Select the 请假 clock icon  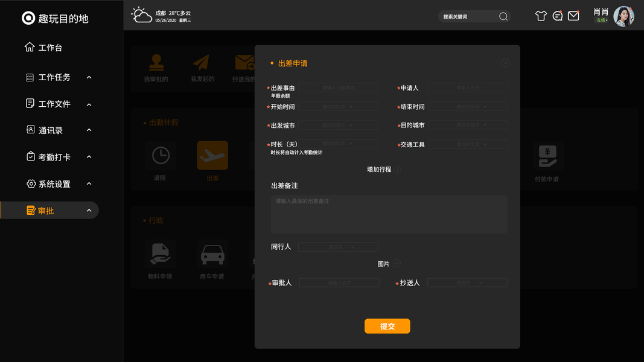pos(161,156)
